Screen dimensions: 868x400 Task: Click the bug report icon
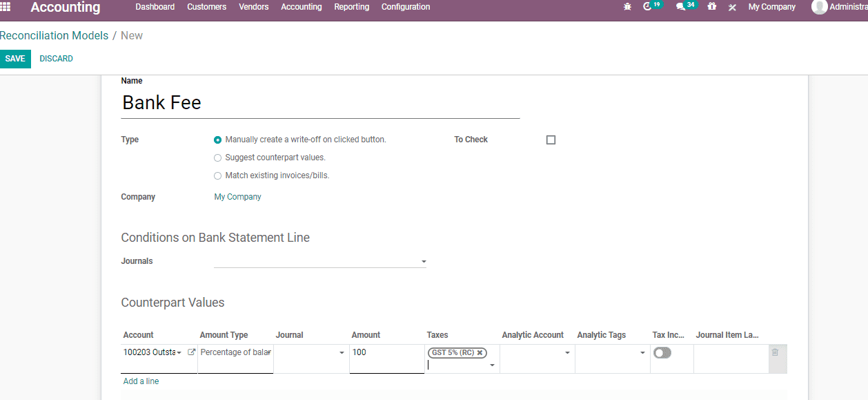[x=627, y=6]
